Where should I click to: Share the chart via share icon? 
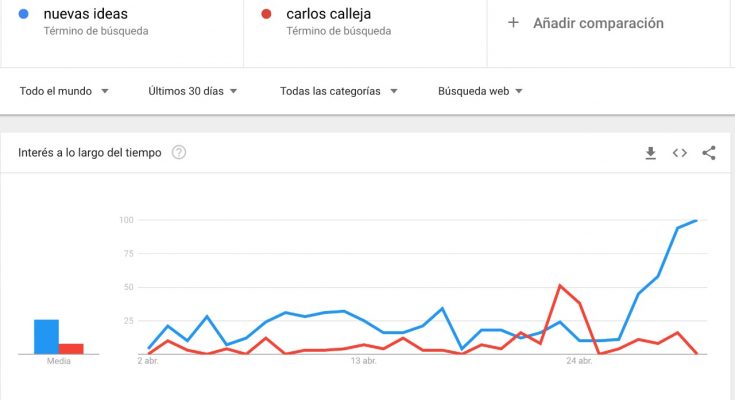click(x=709, y=153)
